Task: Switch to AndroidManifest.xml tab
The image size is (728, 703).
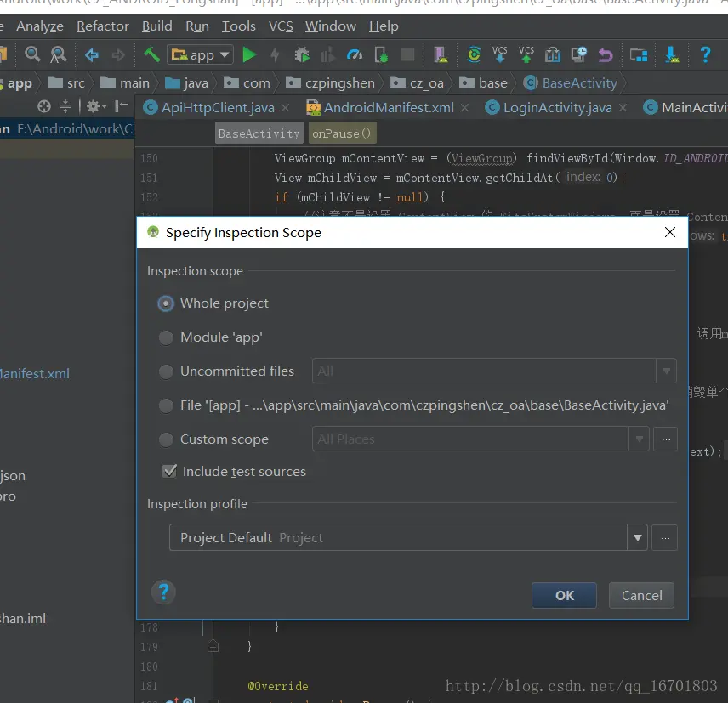Action: [388, 108]
